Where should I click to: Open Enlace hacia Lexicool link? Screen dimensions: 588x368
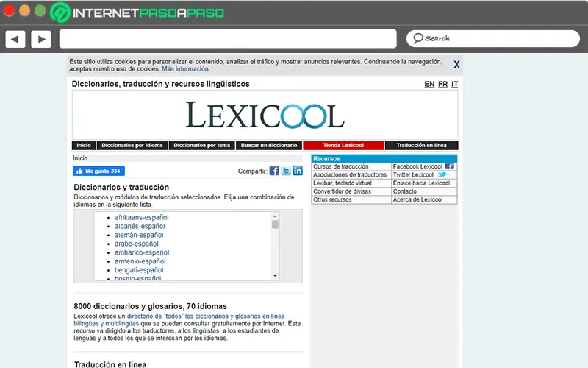421,183
